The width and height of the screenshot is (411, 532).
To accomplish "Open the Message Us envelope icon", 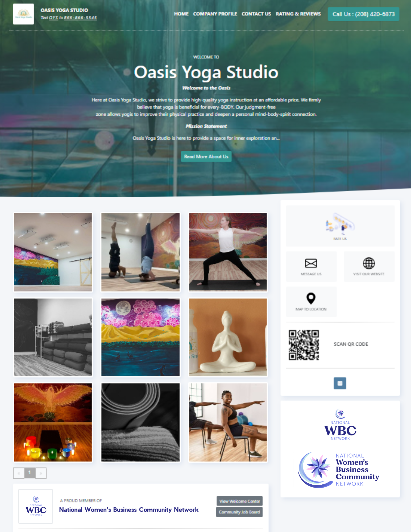I will coord(311,263).
